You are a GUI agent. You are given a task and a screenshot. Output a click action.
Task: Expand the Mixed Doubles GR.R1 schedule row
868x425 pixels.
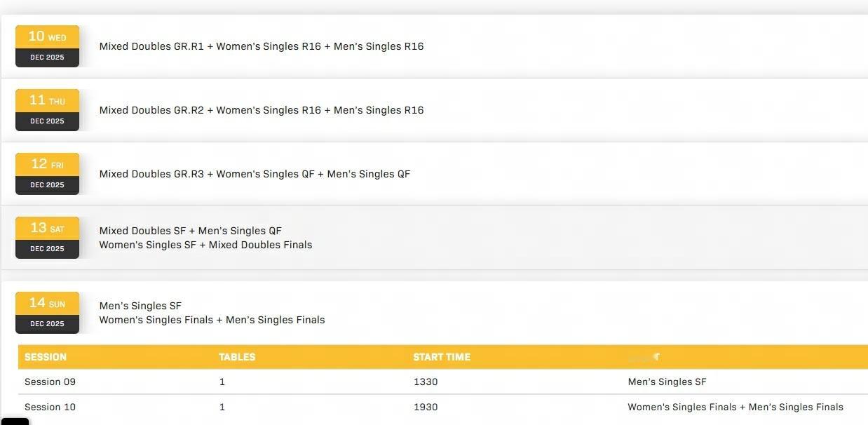pos(261,46)
